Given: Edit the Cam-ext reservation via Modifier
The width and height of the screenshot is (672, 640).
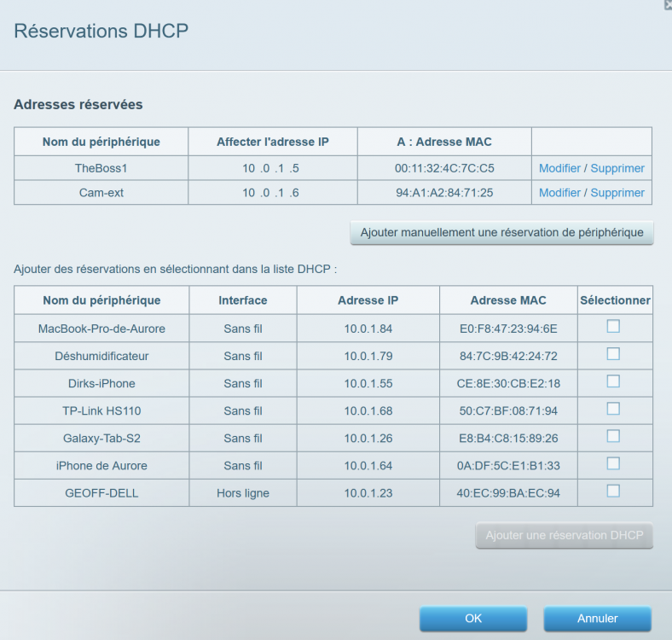Looking at the screenshot, I should coord(559,193).
